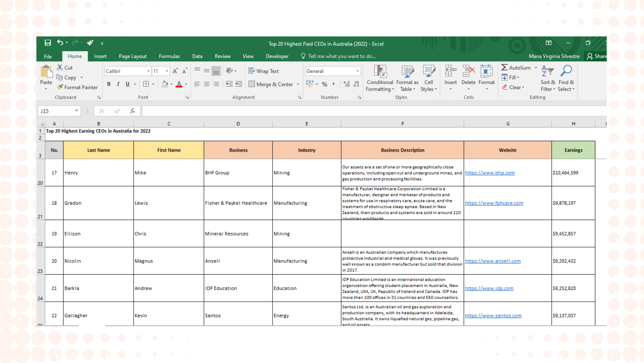
Task: Click Find & Select magnifier
Action: click(566, 79)
